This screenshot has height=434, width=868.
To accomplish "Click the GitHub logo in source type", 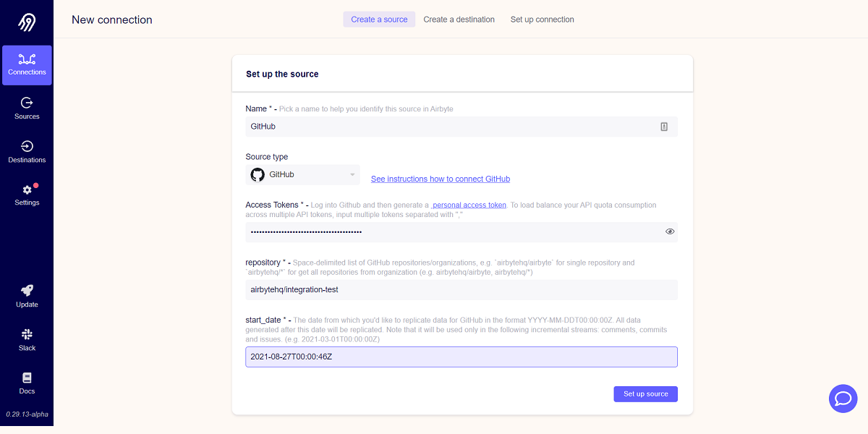I will pos(258,174).
